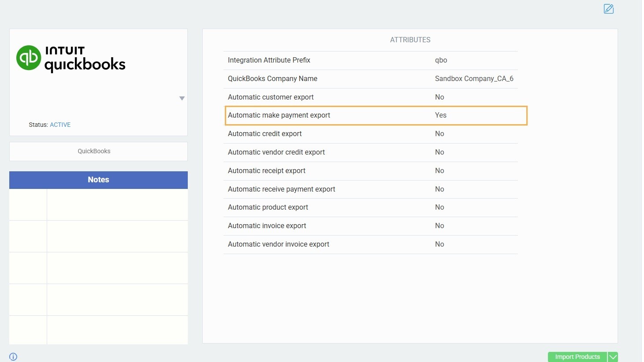Click the info icon at bottom left
Viewport: 644px width, 362px height.
coord(13,357)
